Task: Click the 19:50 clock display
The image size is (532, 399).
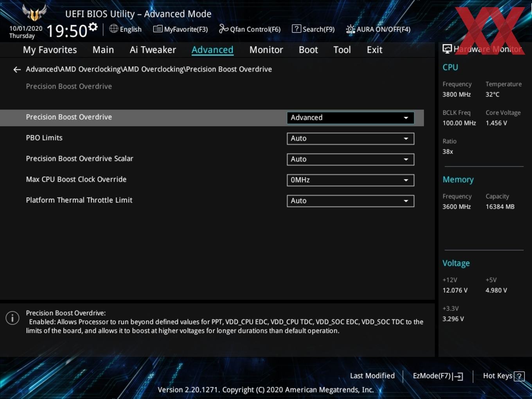Action: (67, 31)
